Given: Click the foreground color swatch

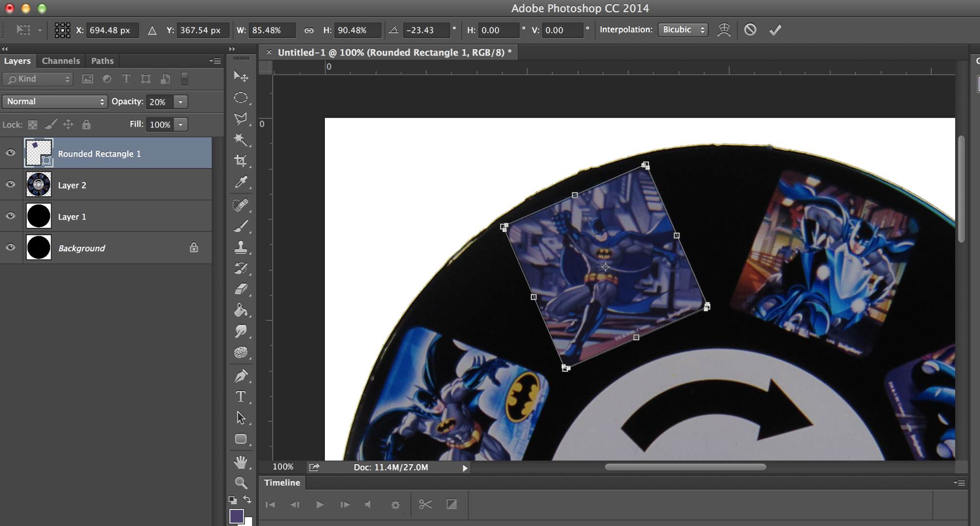Looking at the screenshot, I should (237, 516).
